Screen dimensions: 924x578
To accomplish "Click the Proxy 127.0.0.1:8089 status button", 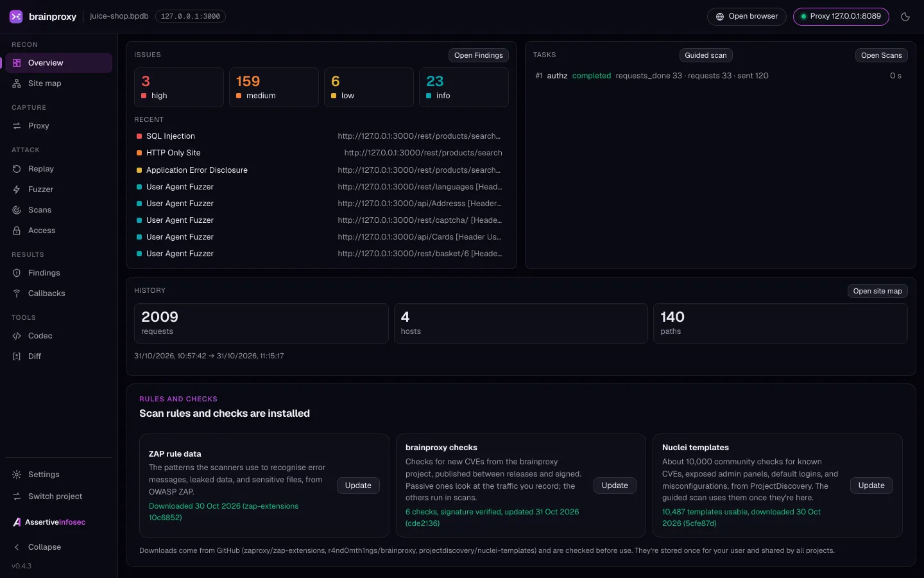I will tap(841, 17).
